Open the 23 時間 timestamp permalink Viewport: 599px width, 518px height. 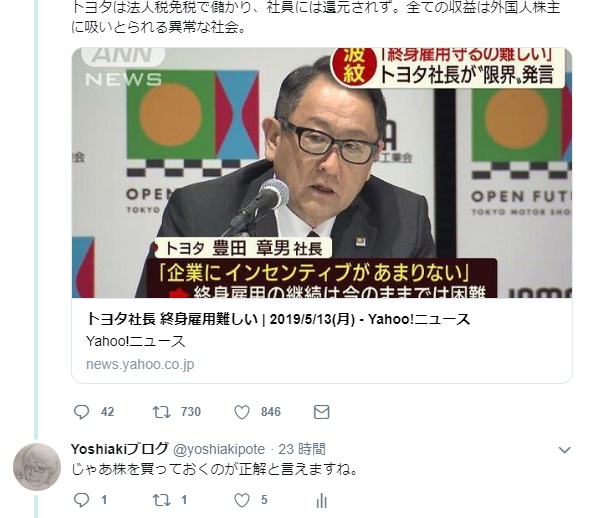tap(302, 449)
